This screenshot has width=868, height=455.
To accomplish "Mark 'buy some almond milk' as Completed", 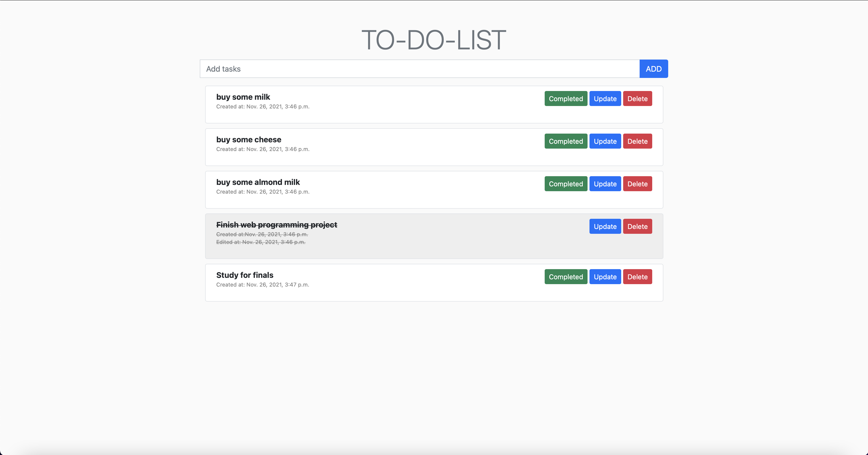I will point(566,183).
